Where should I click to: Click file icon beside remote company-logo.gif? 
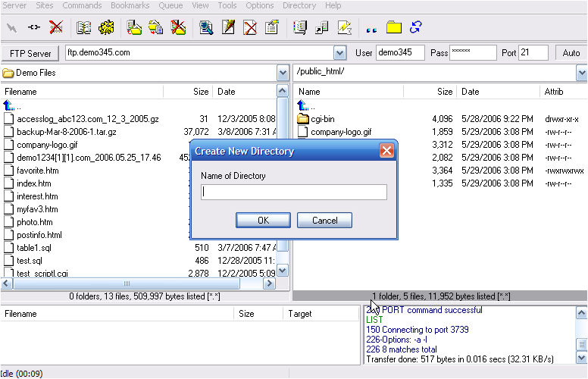302,132
